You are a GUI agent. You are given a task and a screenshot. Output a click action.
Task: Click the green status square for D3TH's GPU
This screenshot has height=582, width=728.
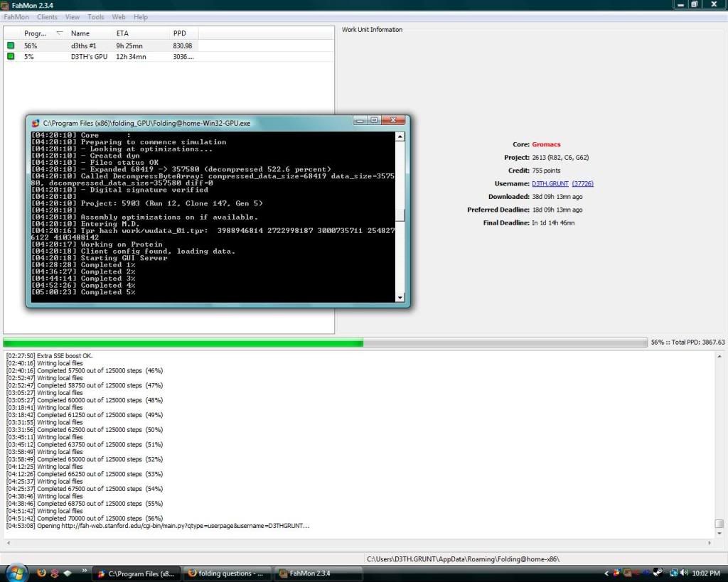(11, 56)
